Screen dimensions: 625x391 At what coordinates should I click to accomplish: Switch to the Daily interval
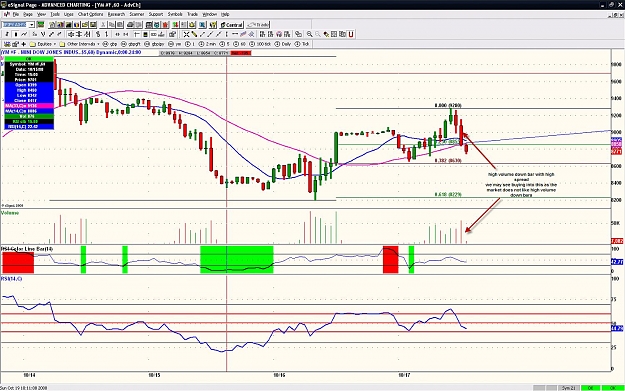pyautogui.click(x=283, y=44)
